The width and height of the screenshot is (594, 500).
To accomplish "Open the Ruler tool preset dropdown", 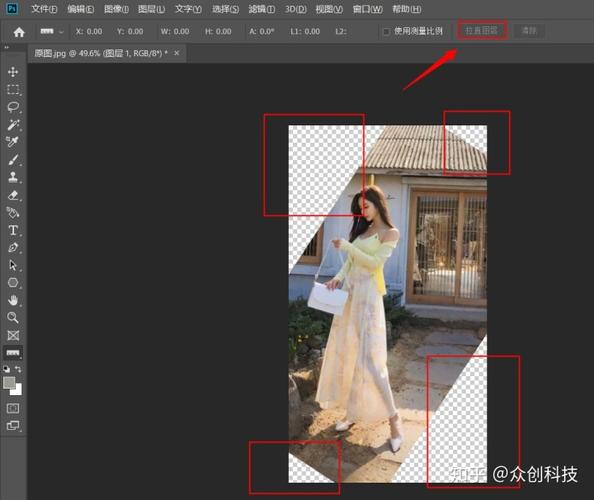I will [x=61, y=32].
